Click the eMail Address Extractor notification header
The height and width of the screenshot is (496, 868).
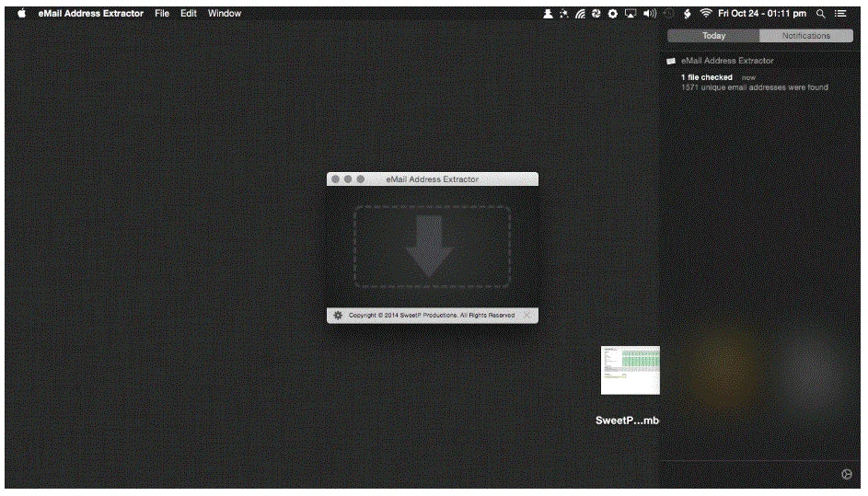(727, 61)
